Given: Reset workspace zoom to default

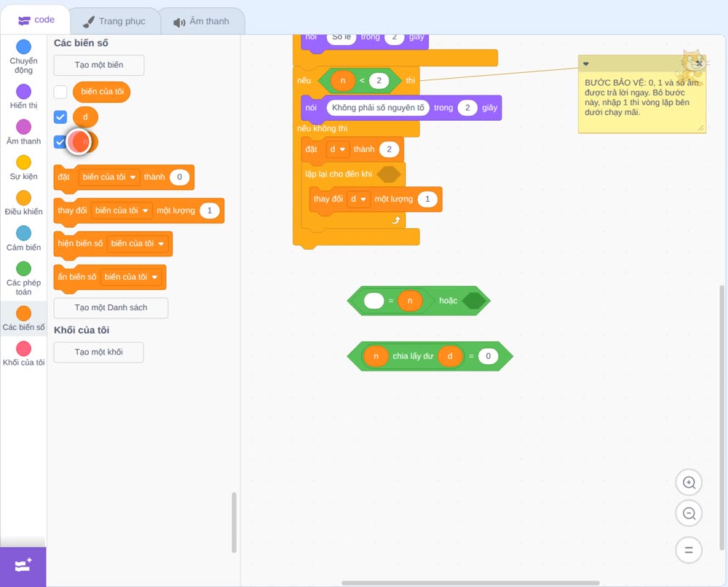Looking at the screenshot, I should point(689,550).
